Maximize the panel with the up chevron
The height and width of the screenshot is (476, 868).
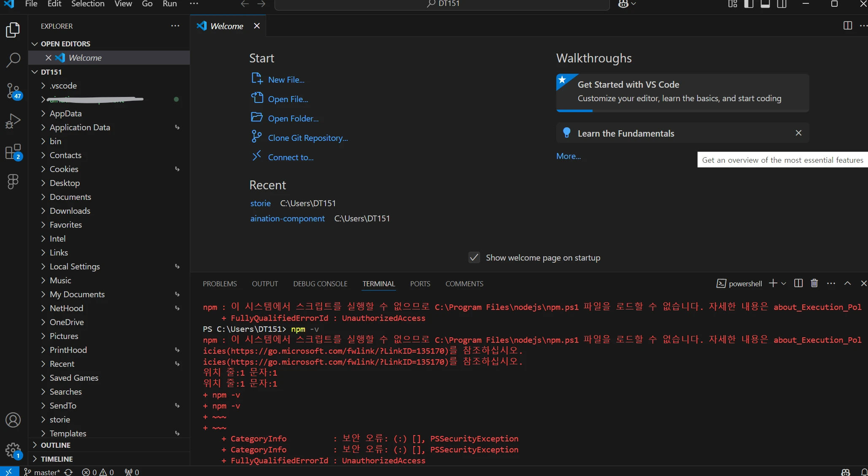point(847,283)
